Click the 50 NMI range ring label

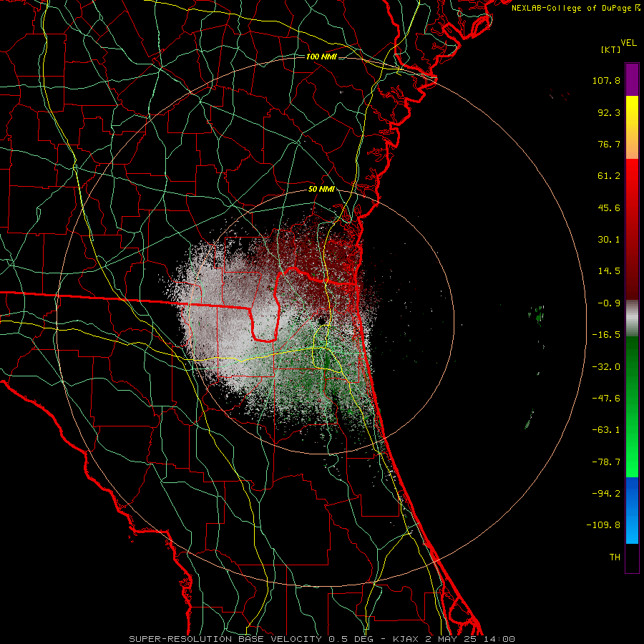(321, 190)
